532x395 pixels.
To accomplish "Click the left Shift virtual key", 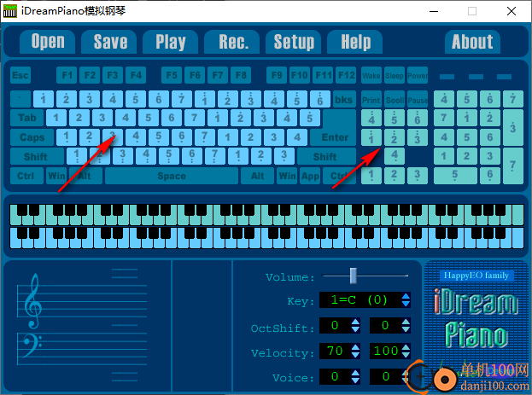I will pos(36,157).
